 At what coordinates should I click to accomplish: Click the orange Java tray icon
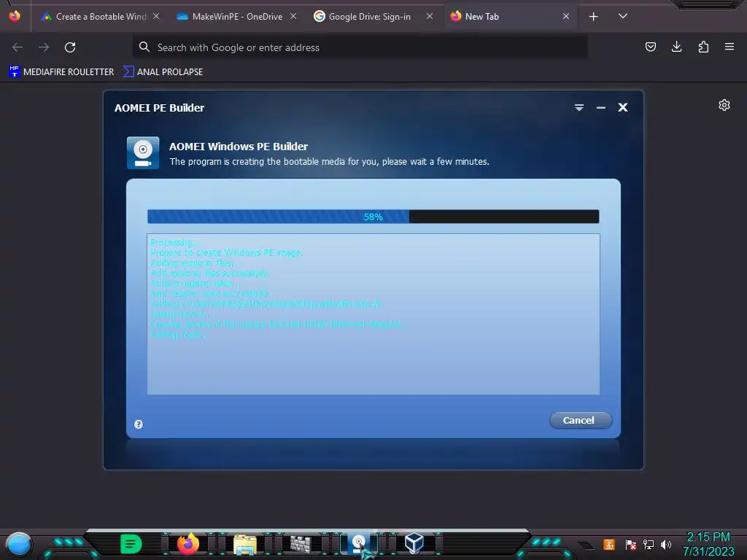[x=609, y=544]
